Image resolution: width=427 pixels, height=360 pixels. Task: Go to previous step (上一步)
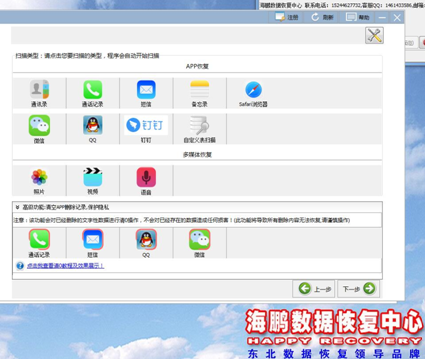[314, 289]
